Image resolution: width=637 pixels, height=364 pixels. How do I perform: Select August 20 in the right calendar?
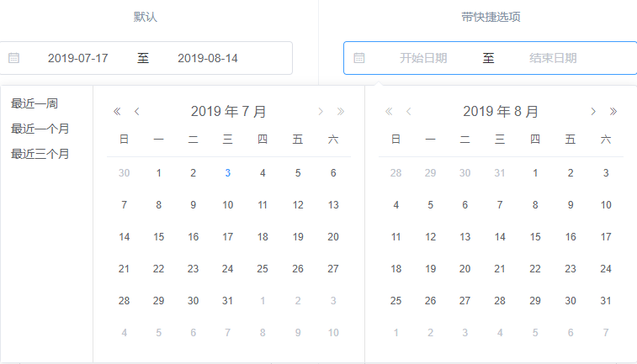[x=465, y=269]
